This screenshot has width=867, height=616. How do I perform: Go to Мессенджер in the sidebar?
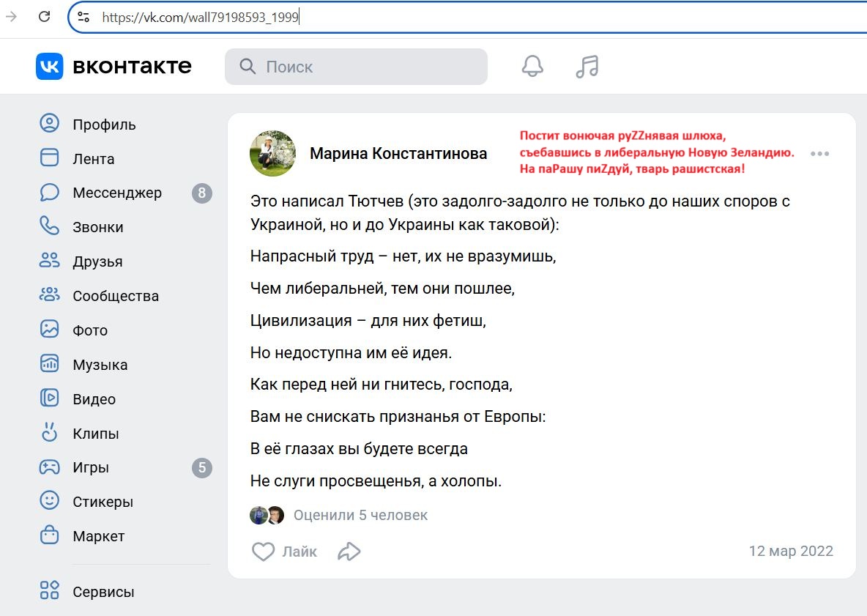click(117, 193)
